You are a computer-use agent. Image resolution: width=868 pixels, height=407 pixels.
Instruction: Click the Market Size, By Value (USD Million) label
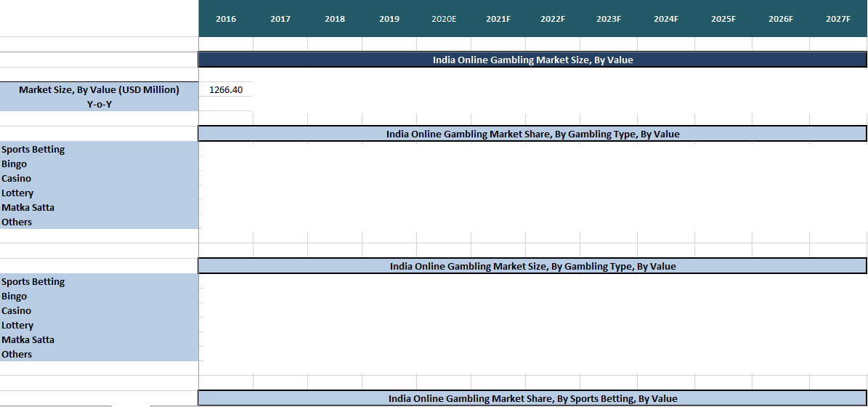click(99, 90)
